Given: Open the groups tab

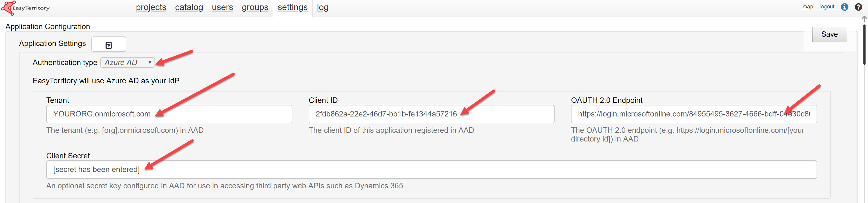Looking at the screenshot, I should (x=255, y=7).
